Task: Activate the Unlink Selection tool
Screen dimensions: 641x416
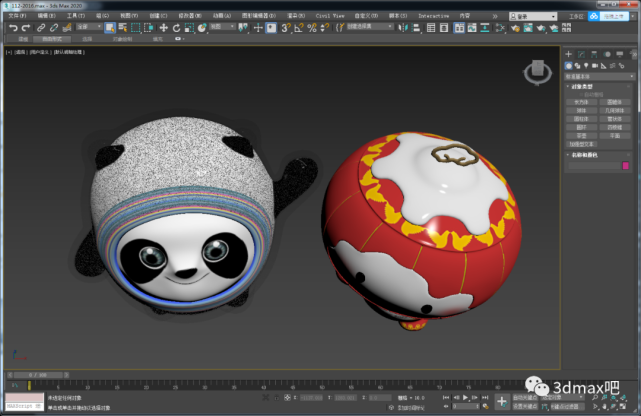Action: click(54, 28)
